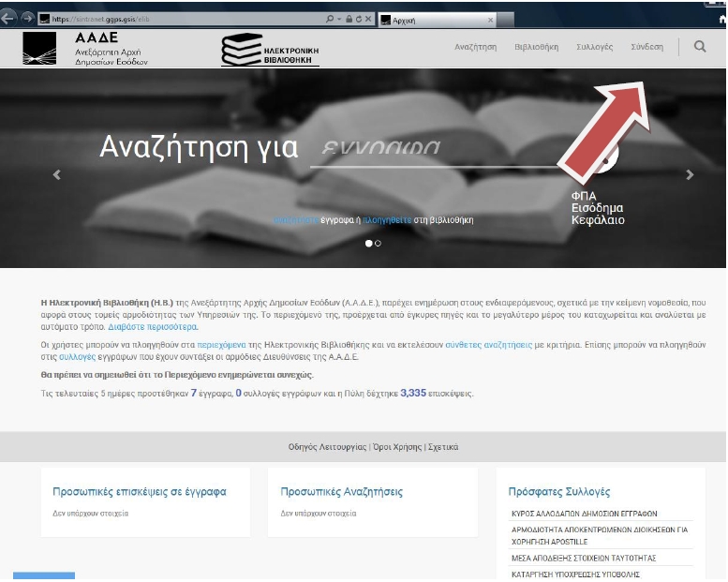Go to previous slide with left arrow

[x=57, y=174]
